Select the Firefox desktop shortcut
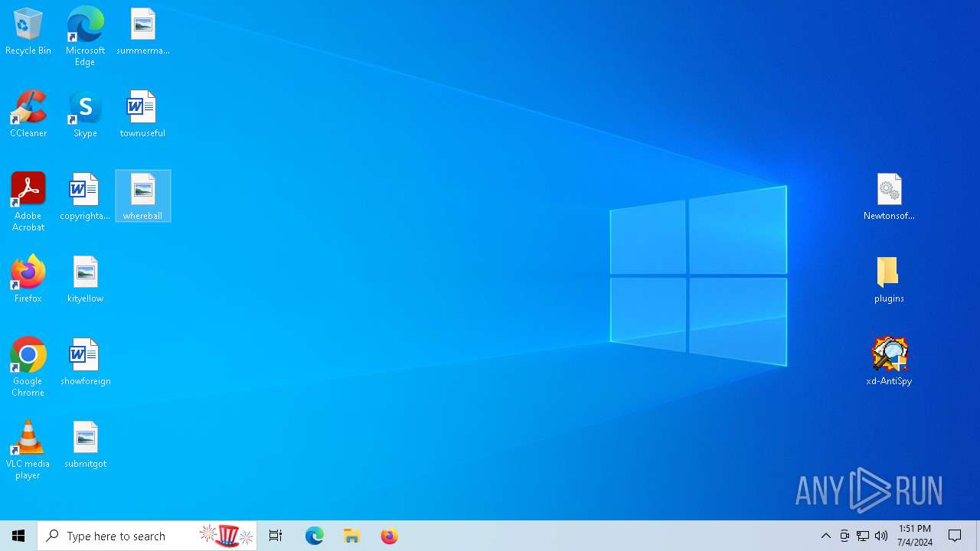 [28, 280]
